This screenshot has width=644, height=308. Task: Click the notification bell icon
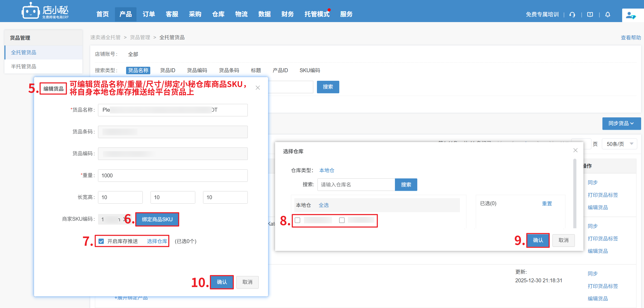coord(608,15)
